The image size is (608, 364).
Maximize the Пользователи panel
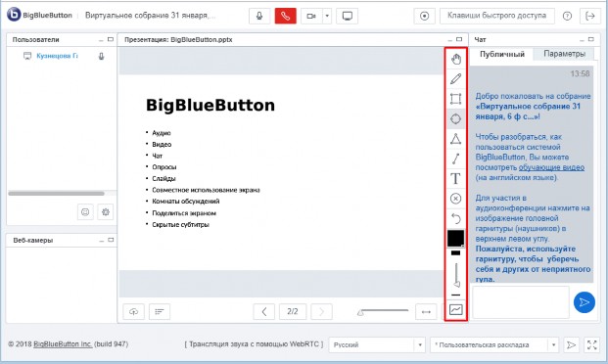pyautogui.click(x=111, y=39)
